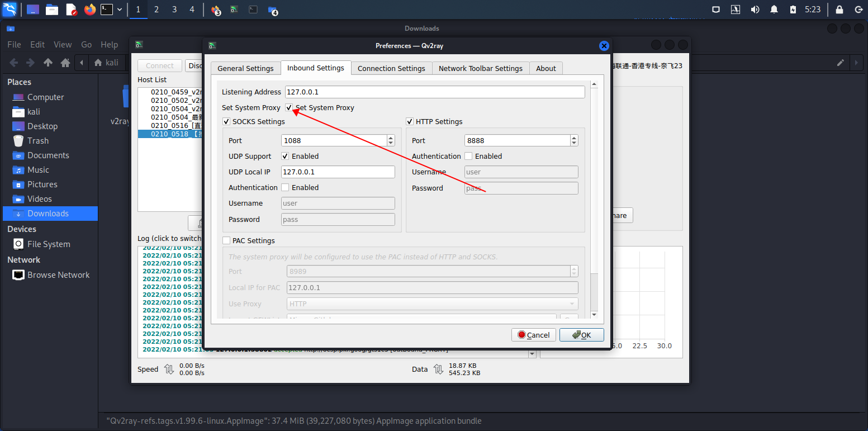Open the Help menu in file manager

pyautogui.click(x=109, y=45)
